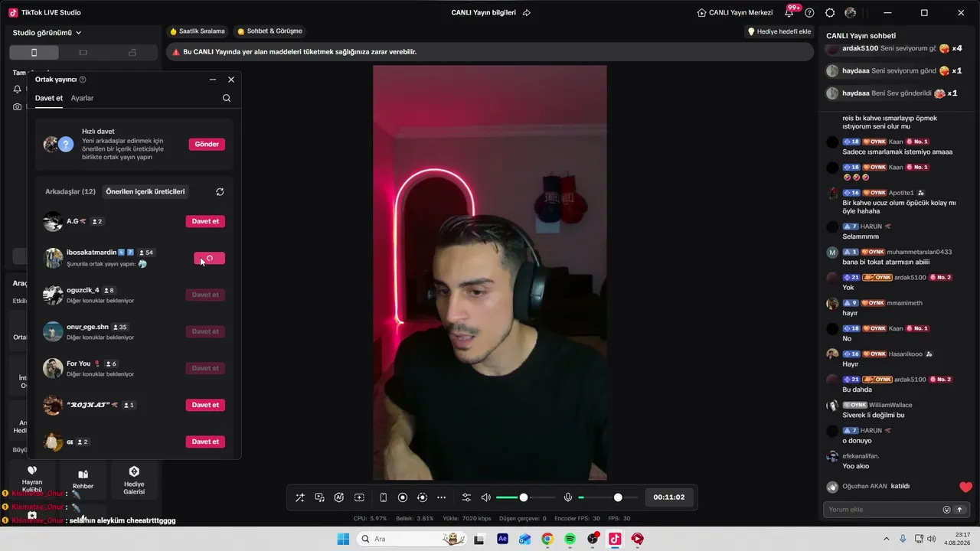Select the portrait phone layout
This screenshot has height=551, width=980.
click(34, 53)
